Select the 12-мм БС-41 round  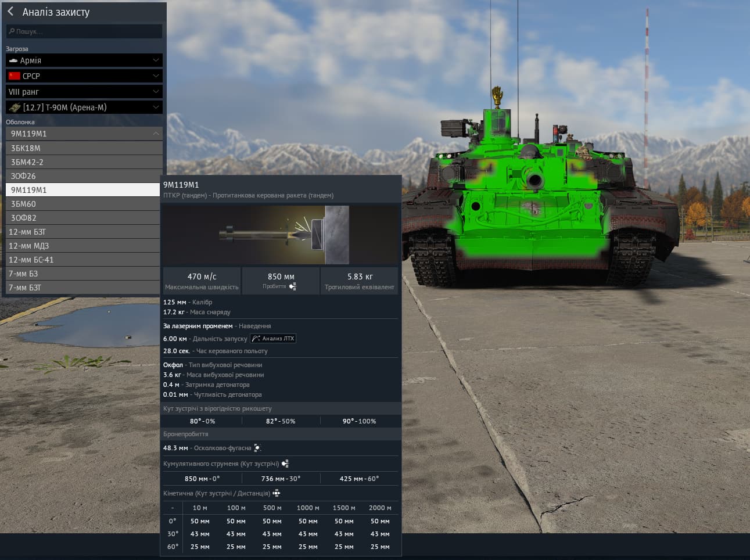click(83, 260)
